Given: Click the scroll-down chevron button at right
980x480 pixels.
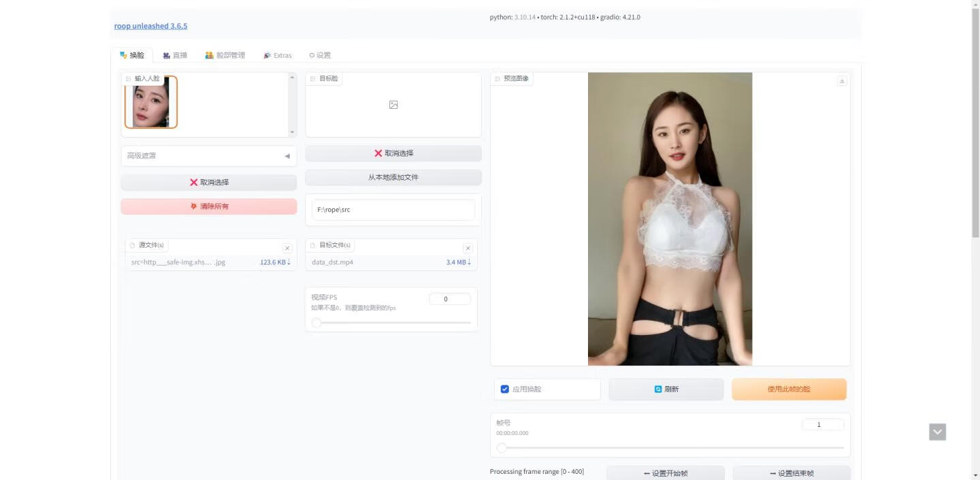Looking at the screenshot, I should (x=937, y=432).
